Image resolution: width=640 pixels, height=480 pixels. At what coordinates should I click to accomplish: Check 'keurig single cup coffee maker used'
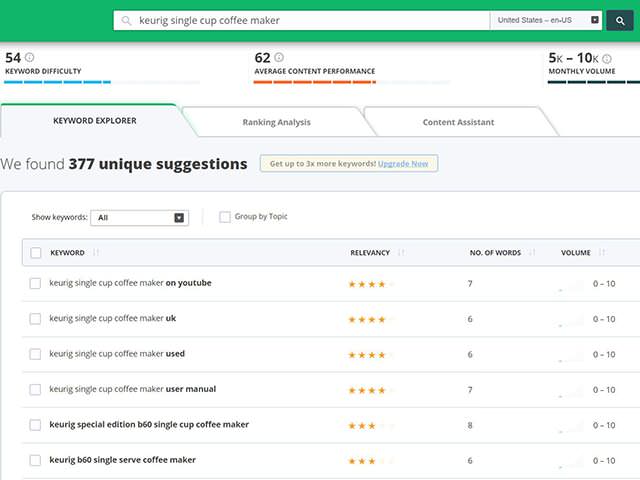35,354
